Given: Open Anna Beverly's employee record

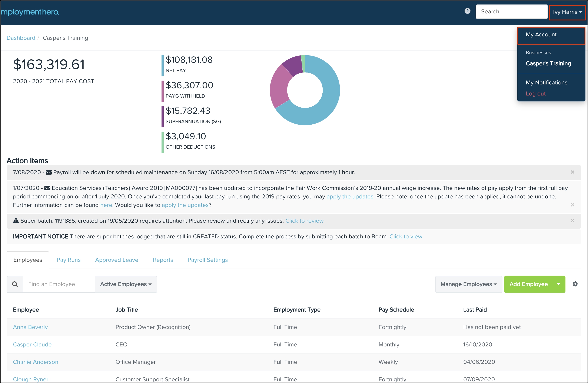Looking at the screenshot, I should (x=30, y=327).
